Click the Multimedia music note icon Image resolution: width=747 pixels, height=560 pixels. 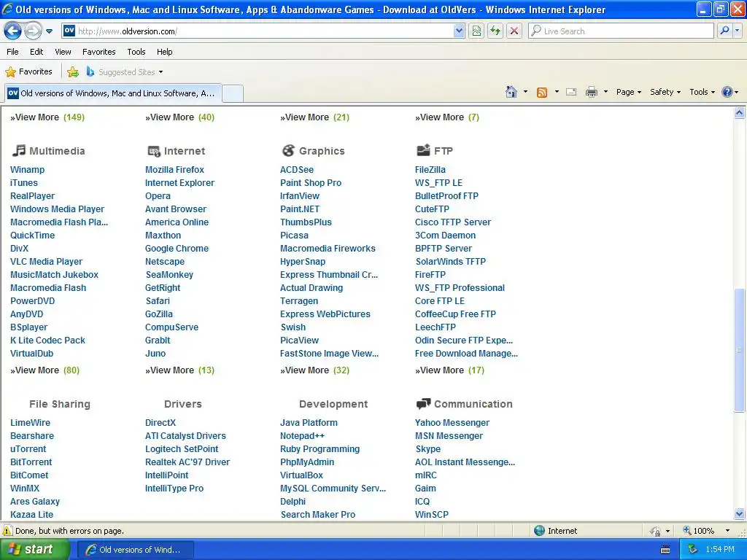(x=18, y=150)
